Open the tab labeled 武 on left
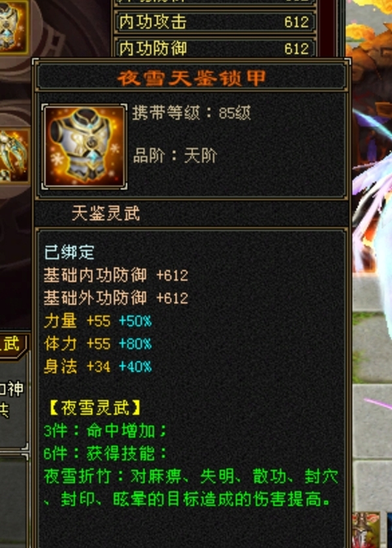Viewport: 392px width, 548px height. (x=12, y=344)
